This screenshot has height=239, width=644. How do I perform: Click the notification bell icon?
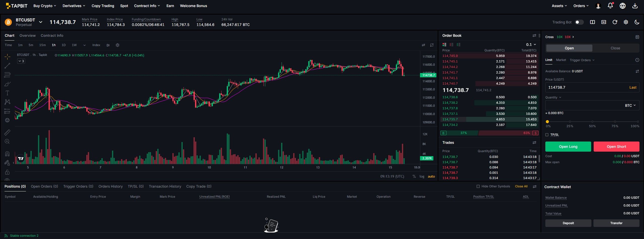tap(610, 6)
